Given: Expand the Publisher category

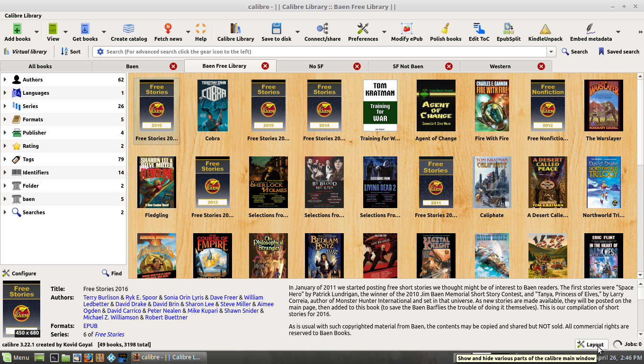Looking at the screenshot, I should (x=5, y=133).
